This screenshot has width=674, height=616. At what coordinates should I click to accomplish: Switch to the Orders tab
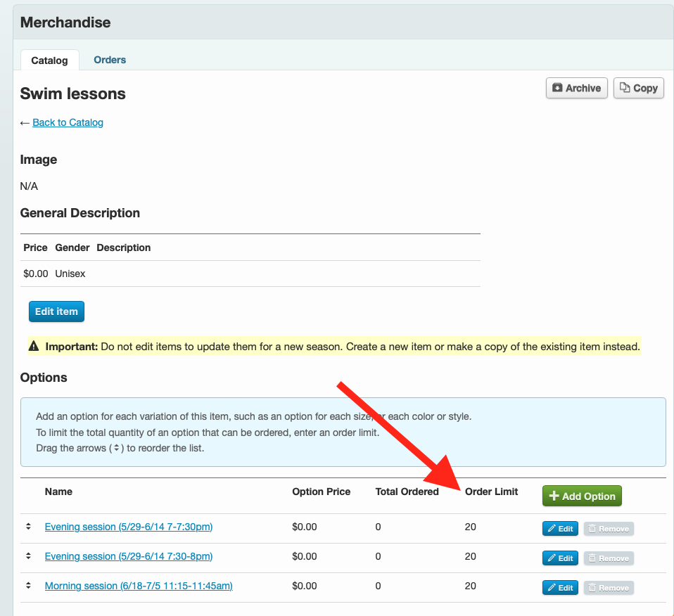(109, 60)
